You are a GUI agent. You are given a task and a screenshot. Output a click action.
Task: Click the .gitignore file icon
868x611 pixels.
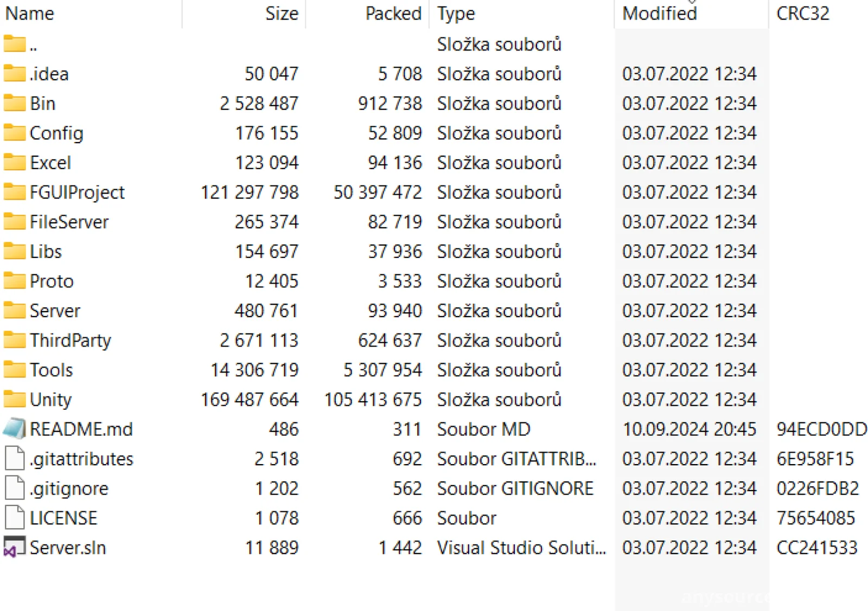tap(15, 488)
